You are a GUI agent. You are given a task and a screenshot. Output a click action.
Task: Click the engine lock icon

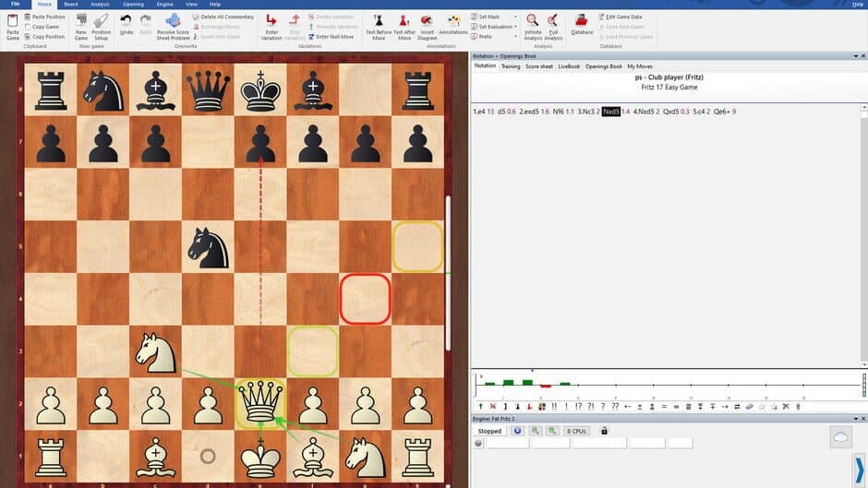pos(604,431)
